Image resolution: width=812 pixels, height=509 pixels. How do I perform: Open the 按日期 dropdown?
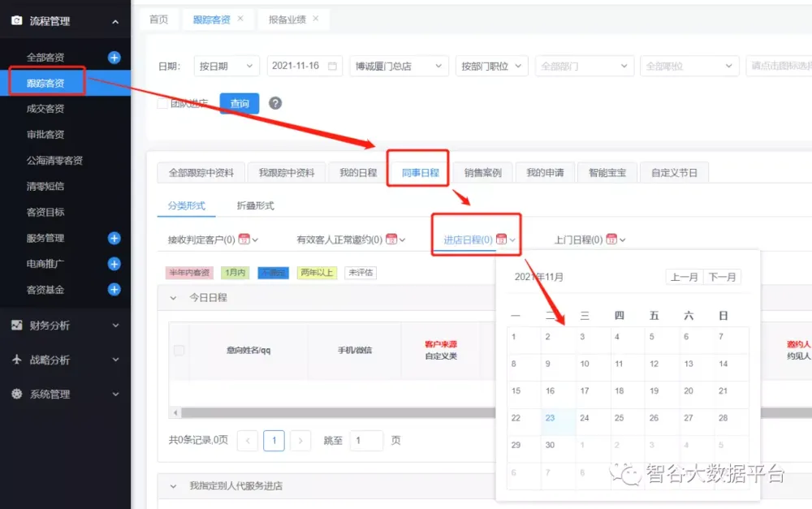pos(226,67)
